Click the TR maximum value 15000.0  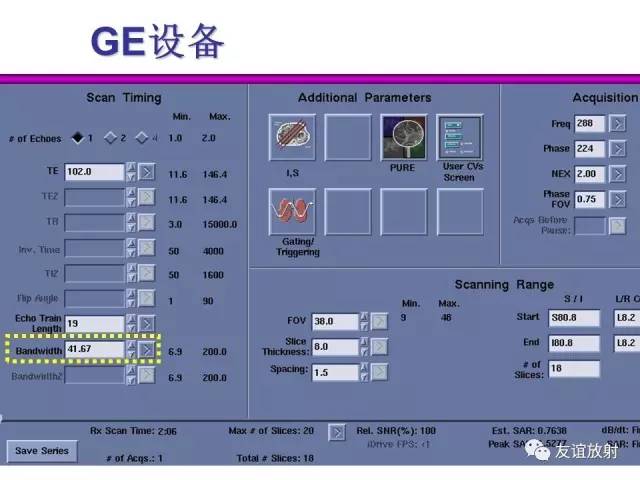click(x=220, y=224)
